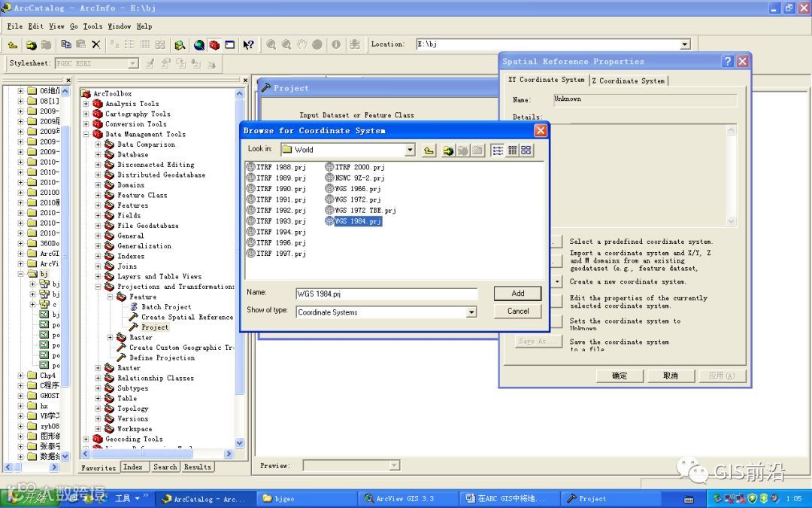Click the What's This help pointer icon
812x508 pixels.
click(x=249, y=44)
